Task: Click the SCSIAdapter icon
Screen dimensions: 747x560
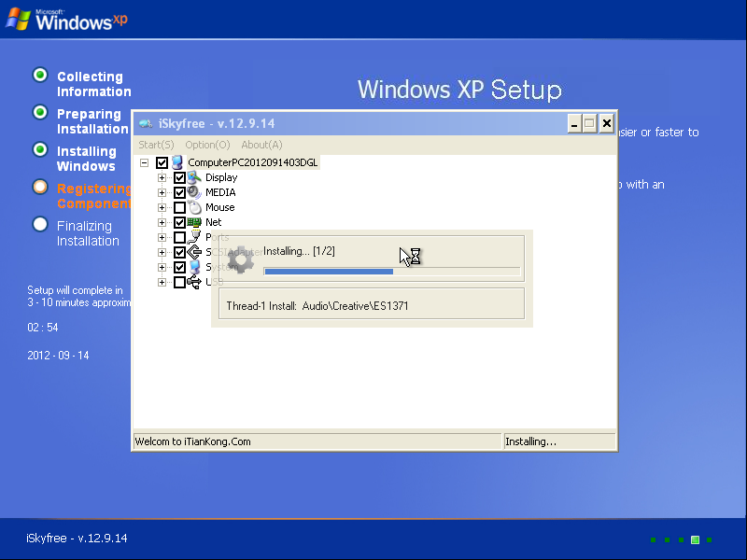Action: (x=194, y=252)
